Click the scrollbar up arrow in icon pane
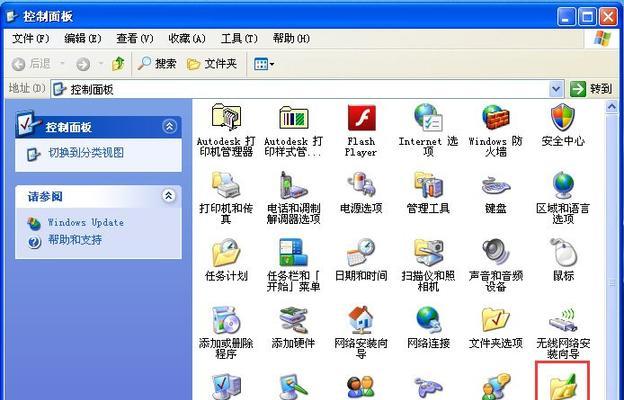The width and height of the screenshot is (624, 400). click(x=612, y=107)
